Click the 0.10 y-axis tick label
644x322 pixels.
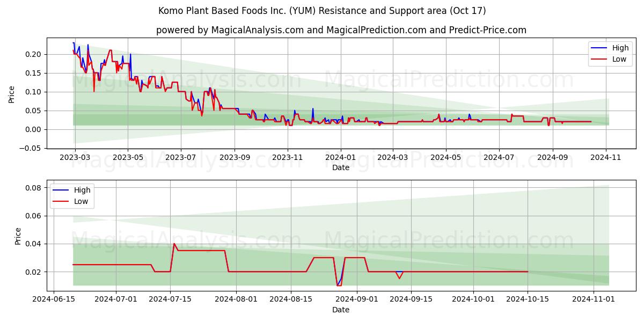[34, 92]
